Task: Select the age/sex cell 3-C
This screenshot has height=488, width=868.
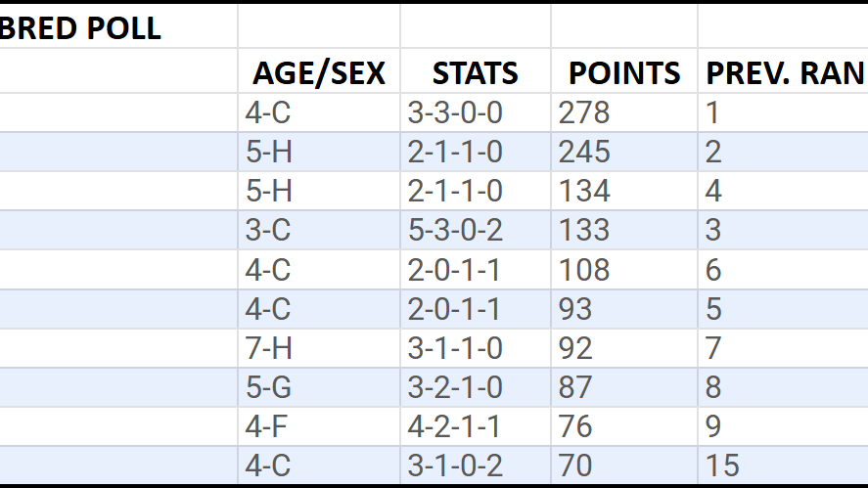Action: point(319,230)
